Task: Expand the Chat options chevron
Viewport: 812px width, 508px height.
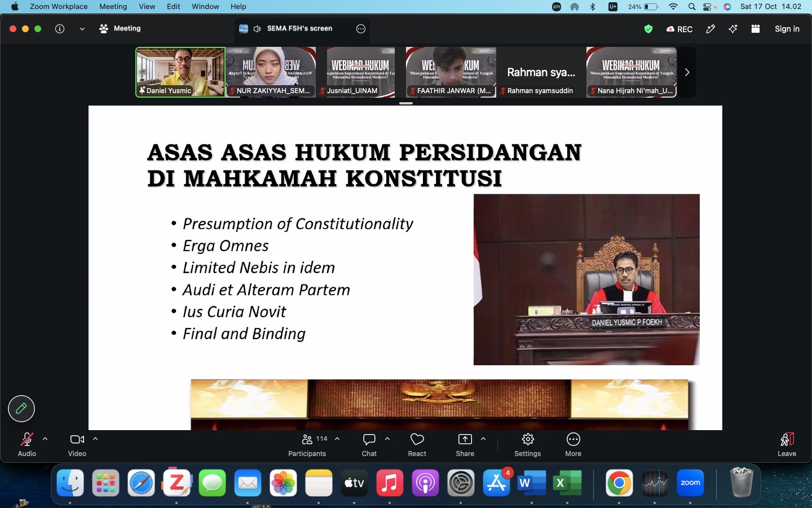Action: pos(387,439)
